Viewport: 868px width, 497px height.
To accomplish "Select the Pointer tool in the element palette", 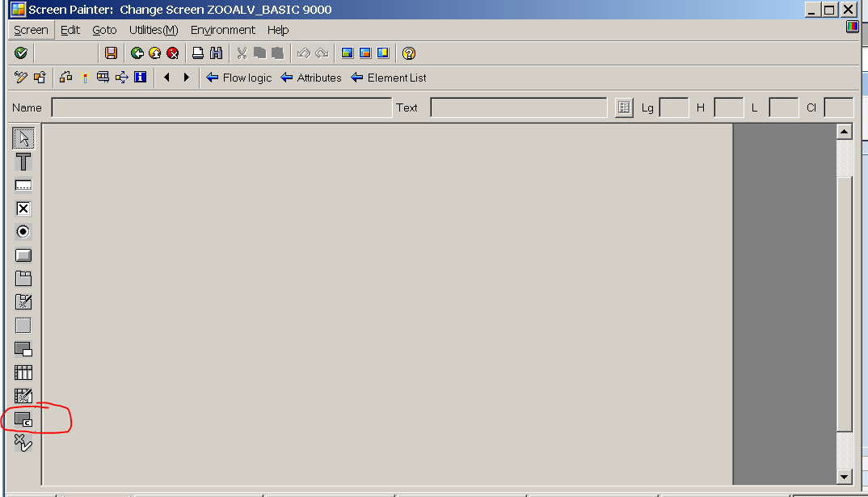I will click(23, 137).
